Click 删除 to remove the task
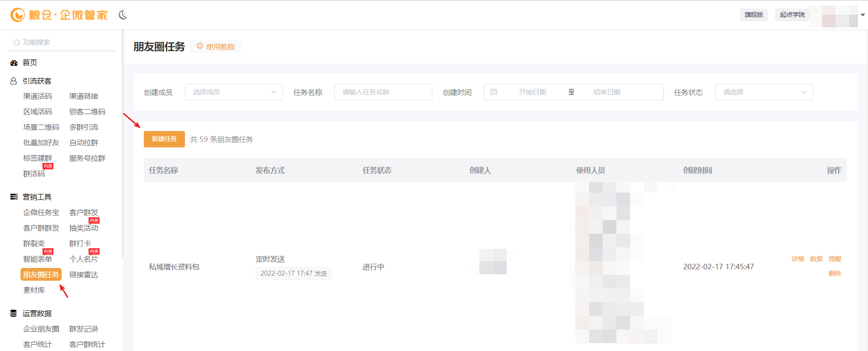This screenshot has width=868, height=351. 835,273
